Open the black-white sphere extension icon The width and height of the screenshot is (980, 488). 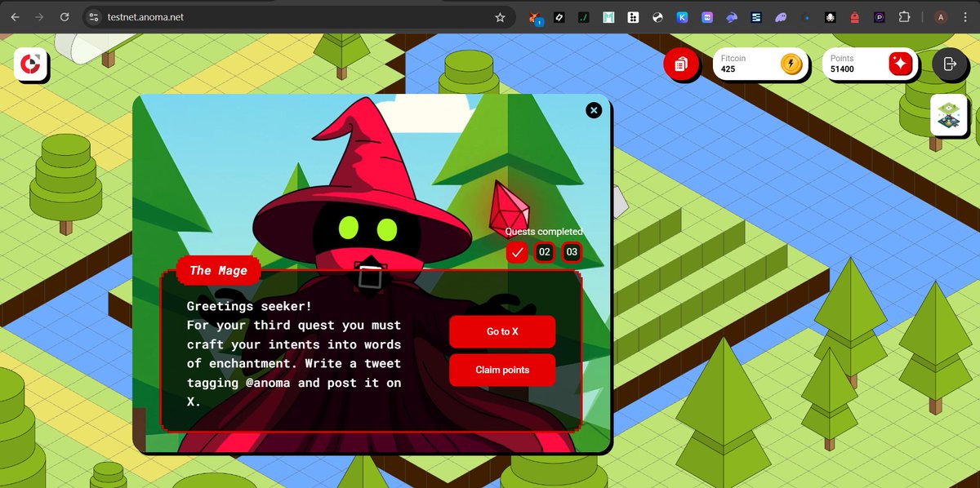click(x=657, y=17)
